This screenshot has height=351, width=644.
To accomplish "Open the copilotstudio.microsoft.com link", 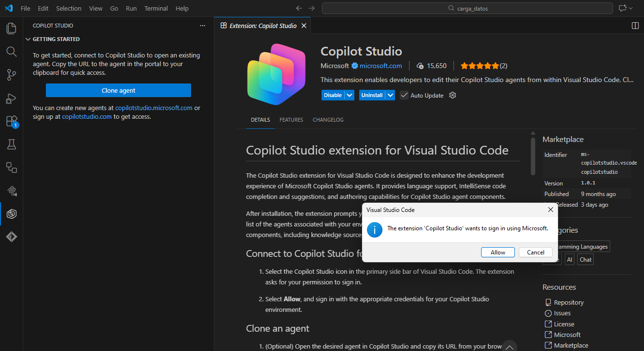I will 153,108.
